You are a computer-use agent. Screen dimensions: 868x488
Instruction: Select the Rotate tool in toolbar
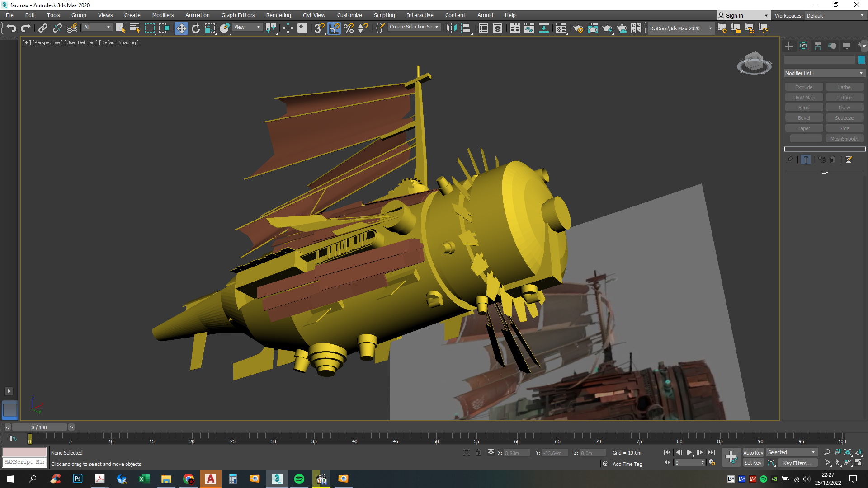click(195, 28)
